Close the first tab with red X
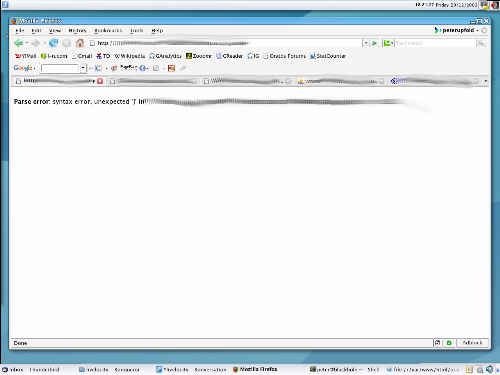 coord(100,81)
